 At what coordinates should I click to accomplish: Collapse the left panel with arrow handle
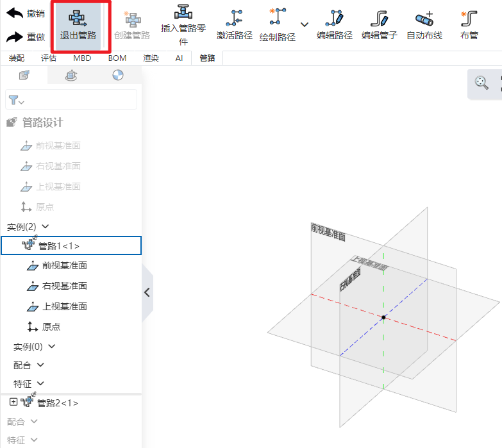[x=147, y=292]
